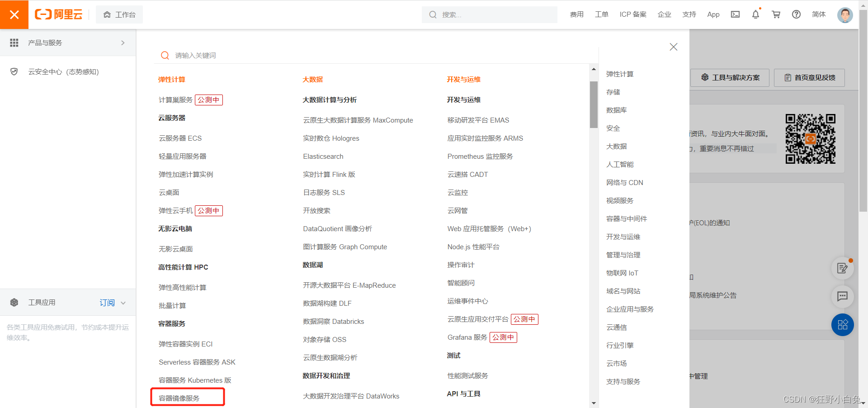Open 弹性云手机 product
868x408 pixels.
tap(175, 210)
